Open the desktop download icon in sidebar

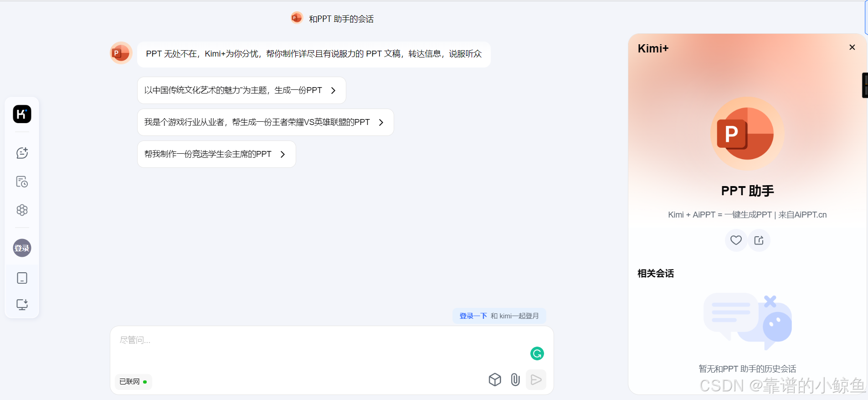22,304
